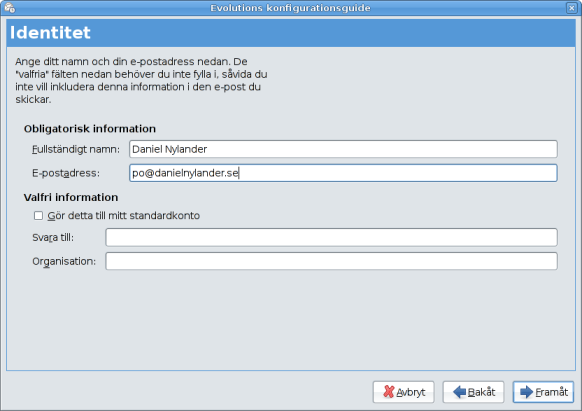Viewport: 582px width, 411px height.
Task: Focus the Fullständigt namn field
Action: pos(343,149)
